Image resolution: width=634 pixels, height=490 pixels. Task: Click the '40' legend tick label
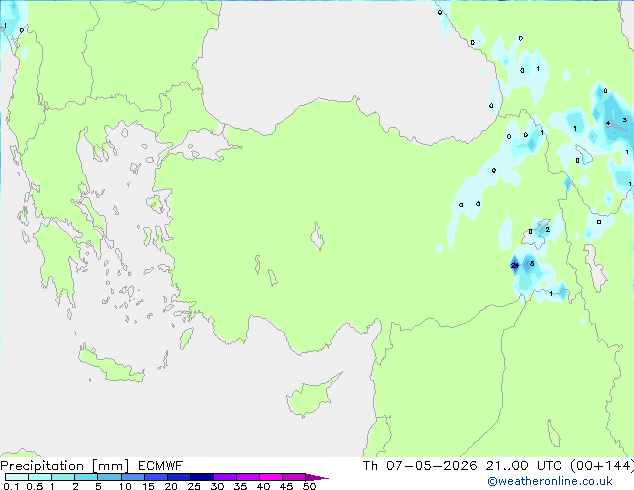coord(263,486)
